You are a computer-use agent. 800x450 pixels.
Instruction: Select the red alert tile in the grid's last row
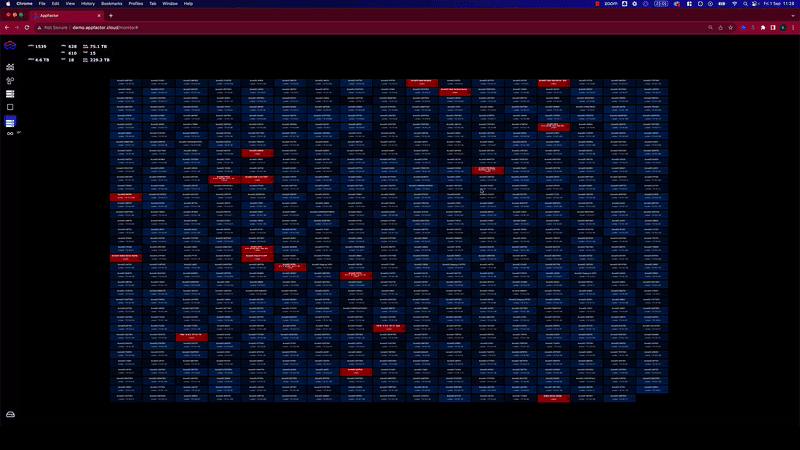pos(554,398)
